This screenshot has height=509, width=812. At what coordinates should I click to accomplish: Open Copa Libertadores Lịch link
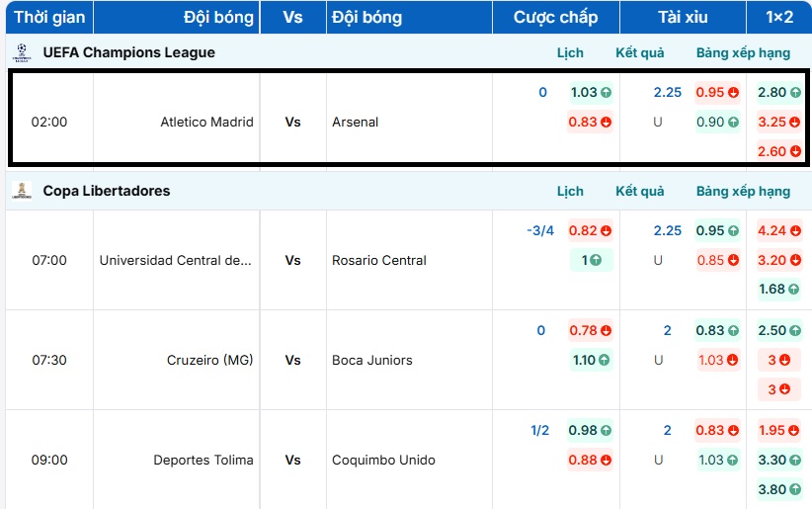click(570, 192)
